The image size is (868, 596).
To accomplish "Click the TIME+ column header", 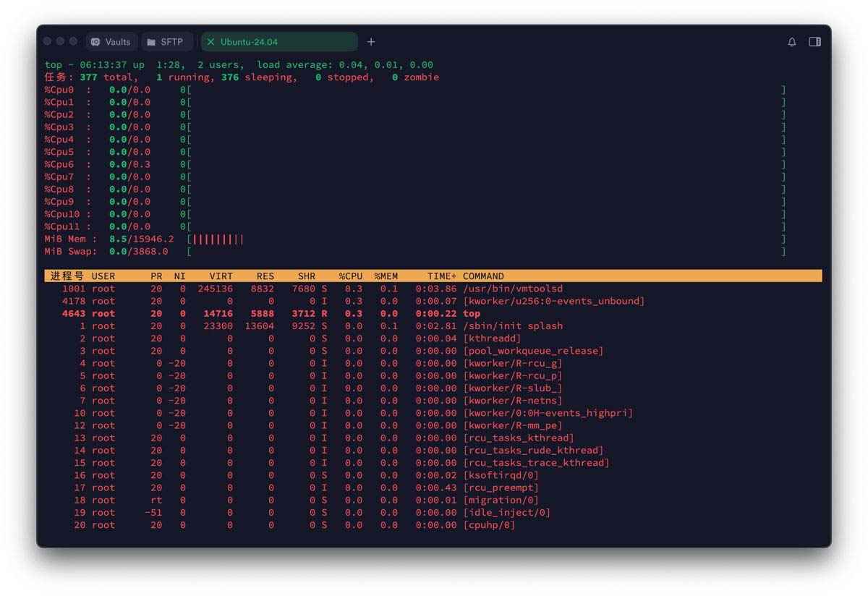I will [x=442, y=276].
